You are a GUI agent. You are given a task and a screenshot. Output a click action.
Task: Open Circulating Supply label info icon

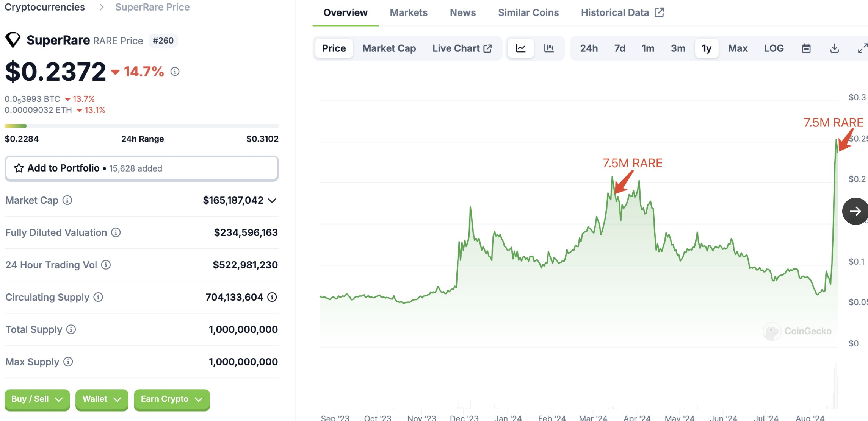coord(98,297)
